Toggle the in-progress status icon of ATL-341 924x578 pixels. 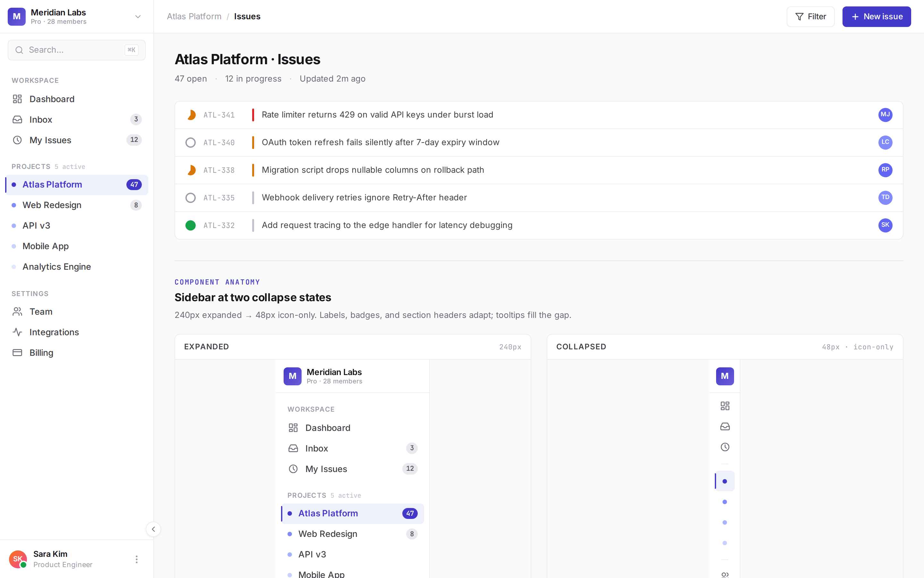191,115
